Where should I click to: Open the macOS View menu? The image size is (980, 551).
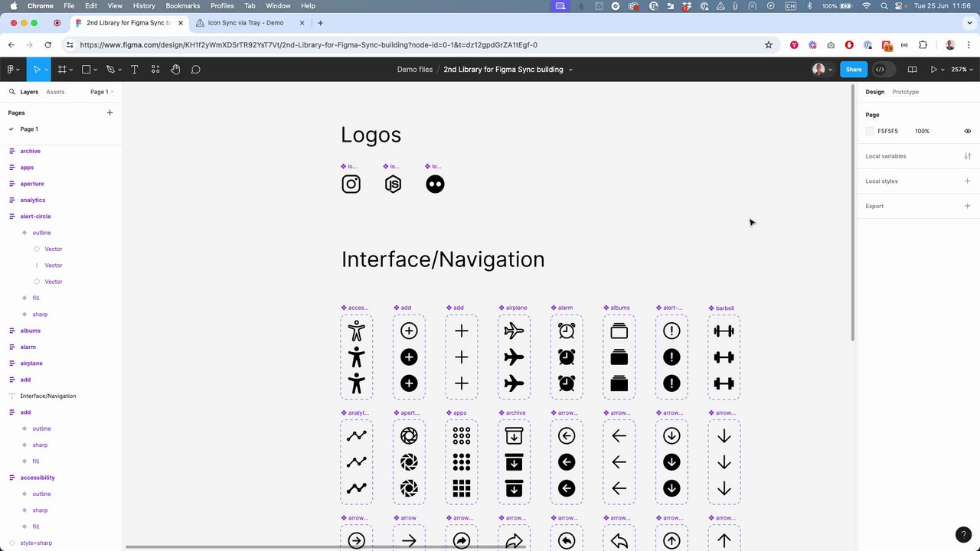pyautogui.click(x=115, y=6)
